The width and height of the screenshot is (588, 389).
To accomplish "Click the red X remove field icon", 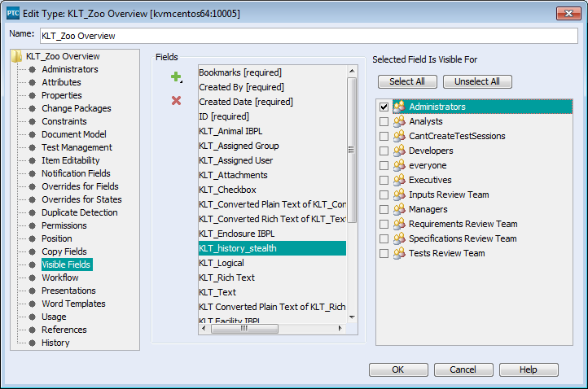I will (x=176, y=100).
